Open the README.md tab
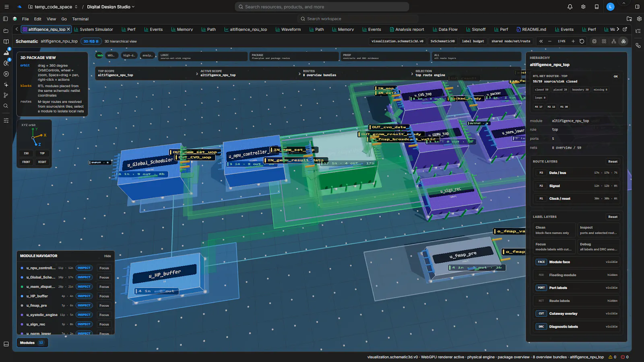644x362 pixels. point(531,29)
